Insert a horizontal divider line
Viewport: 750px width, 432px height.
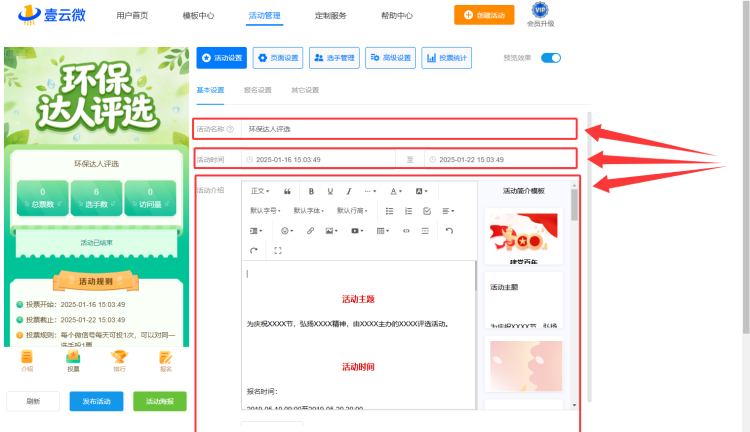coord(425,231)
